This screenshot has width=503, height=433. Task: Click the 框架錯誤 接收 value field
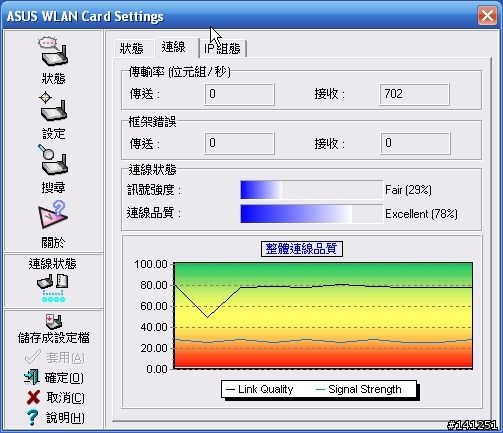415,143
